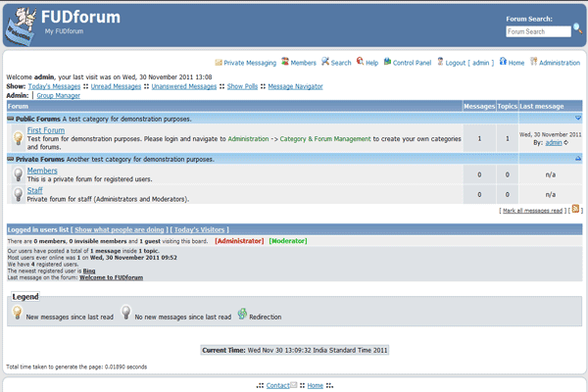This screenshot has height=392, width=588.
Task: Collapse Private Forums using the minus icon
Action: point(11,159)
